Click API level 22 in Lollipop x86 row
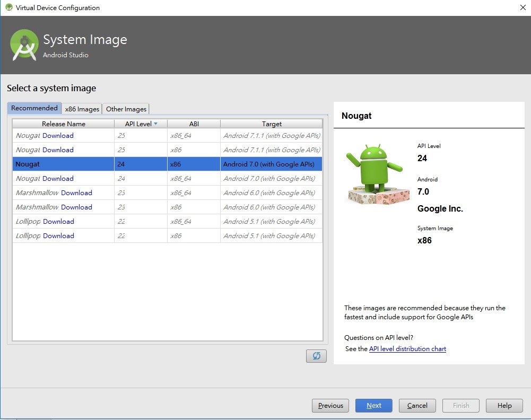This screenshot has height=420, width=531. pos(121,235)
